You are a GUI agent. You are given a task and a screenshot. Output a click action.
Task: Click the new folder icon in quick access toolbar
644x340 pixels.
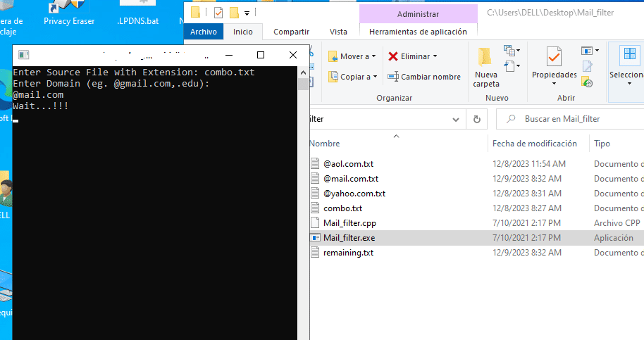pos(234,13)
